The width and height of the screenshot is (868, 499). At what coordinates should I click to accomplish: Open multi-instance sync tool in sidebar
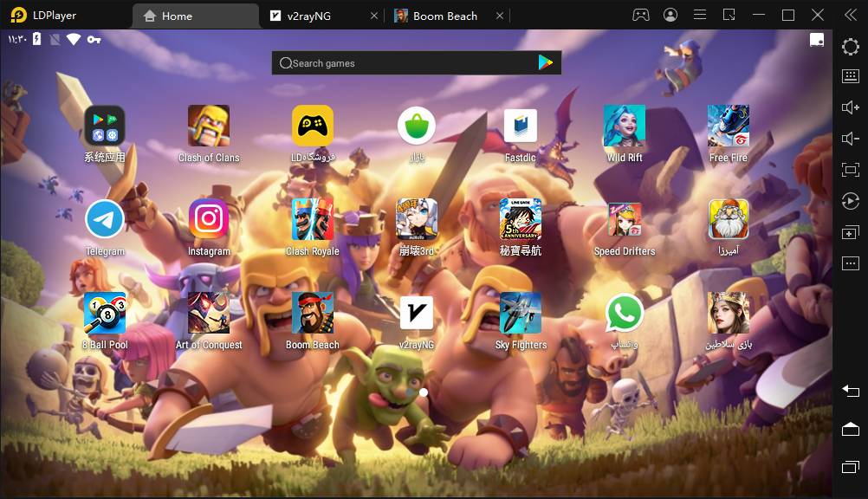coord(851,232)
